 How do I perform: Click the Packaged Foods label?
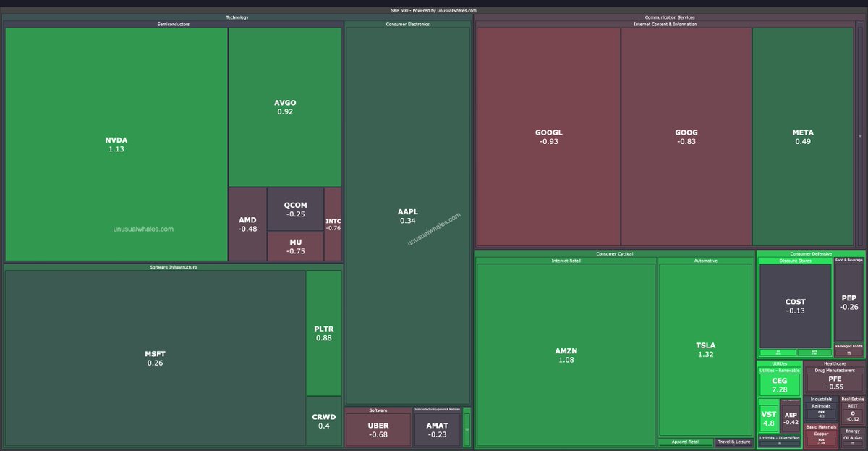[x=849, y=346]
